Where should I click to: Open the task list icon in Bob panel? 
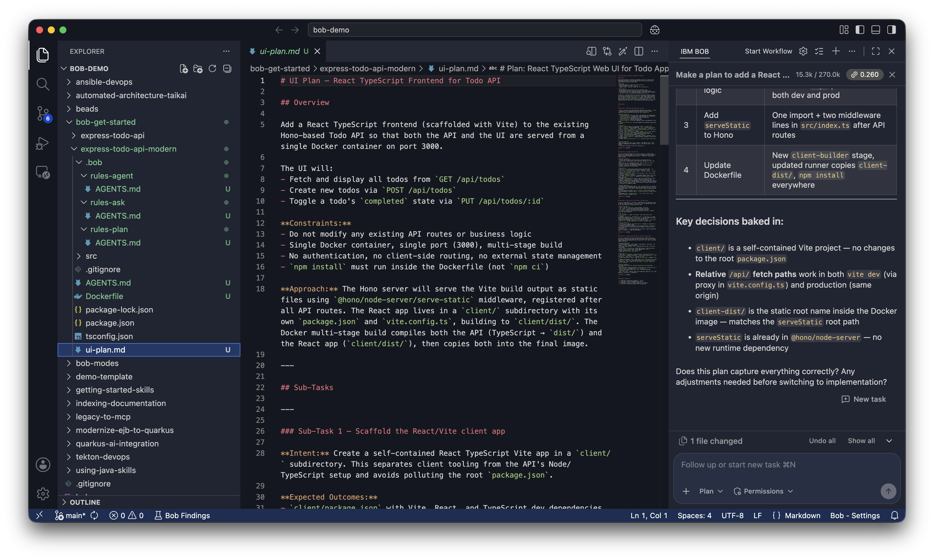click(819, 51)
